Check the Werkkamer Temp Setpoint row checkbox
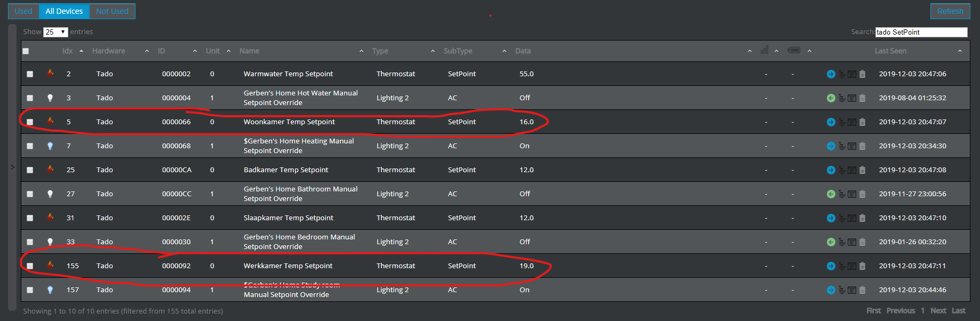The image size is (980, 321). (x=30, y=266)
